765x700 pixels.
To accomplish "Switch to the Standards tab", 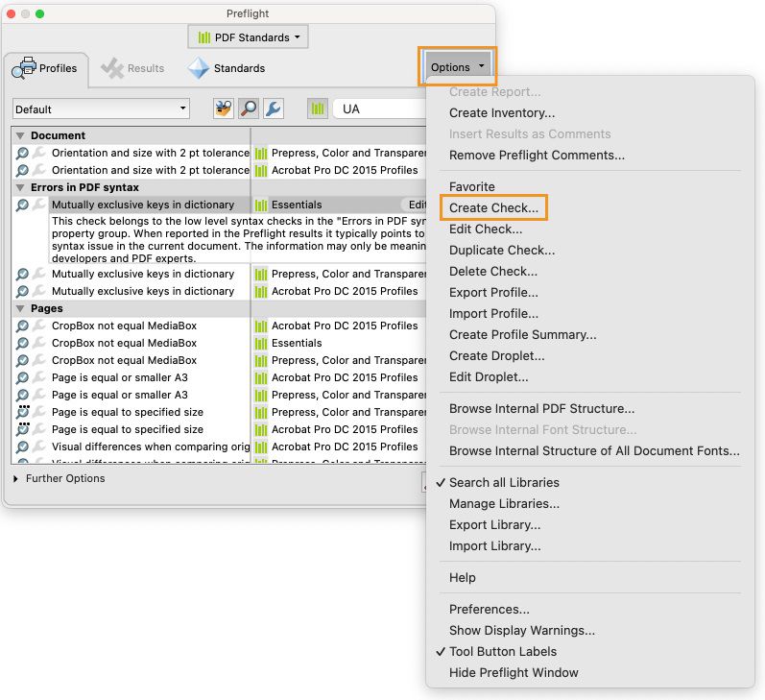I will click(x=227, y=68).
